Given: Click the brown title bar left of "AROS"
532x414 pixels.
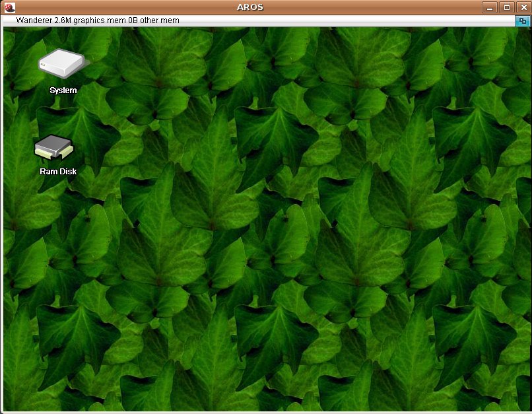Looking at the screenshot, I should click(x=132, y=7).
